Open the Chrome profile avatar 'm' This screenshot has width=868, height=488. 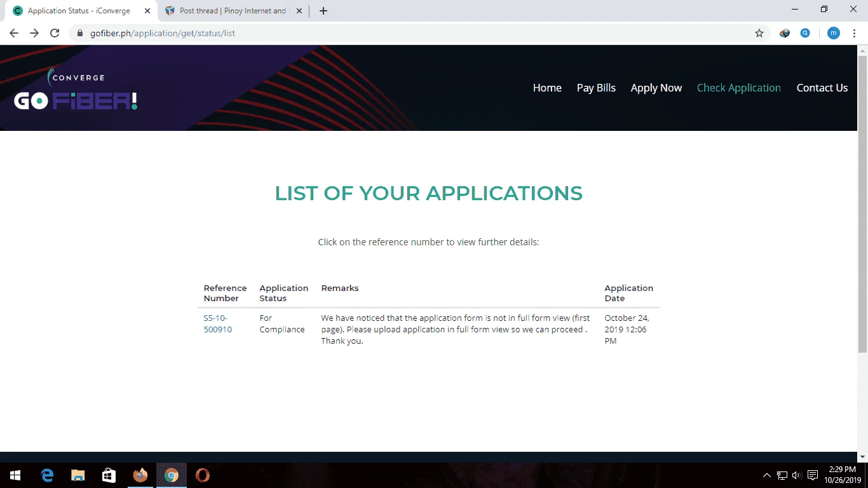(x=833, y=33)
